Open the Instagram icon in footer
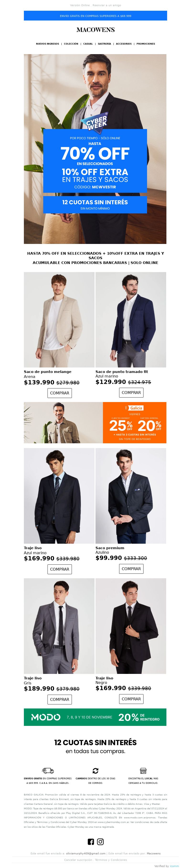 click(x=100, y=842)
